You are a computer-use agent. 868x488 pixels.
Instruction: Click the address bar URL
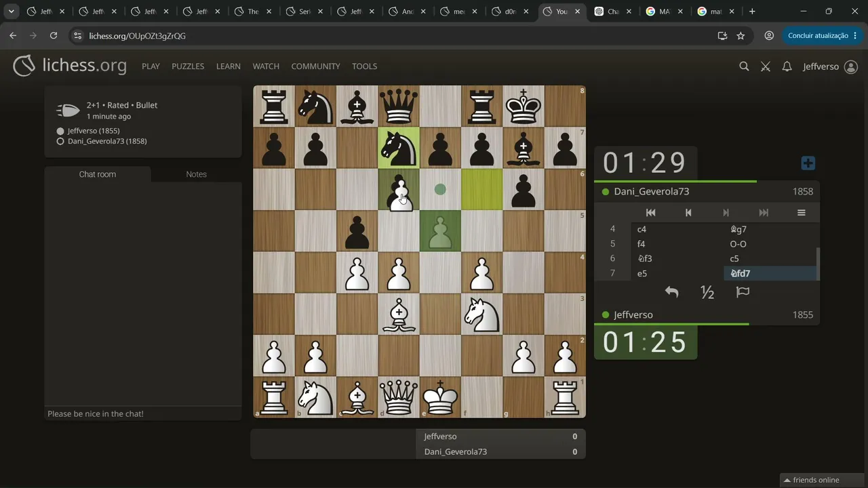click(x=138, y=36)
